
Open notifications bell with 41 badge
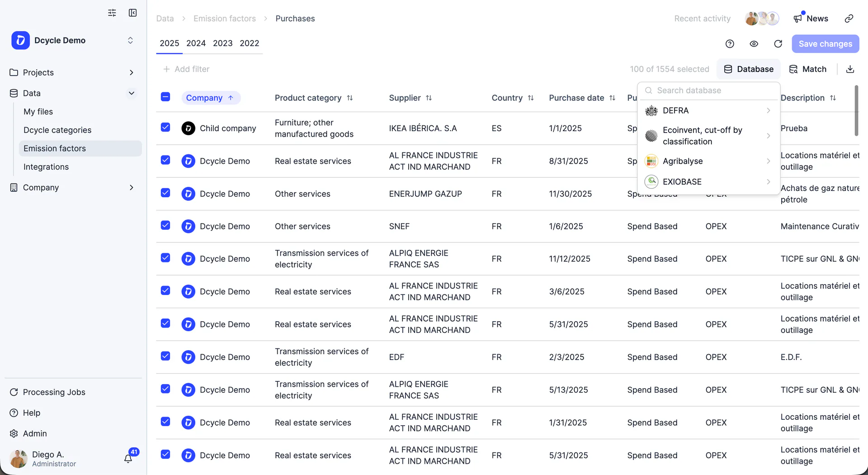(x=128, y=458)
